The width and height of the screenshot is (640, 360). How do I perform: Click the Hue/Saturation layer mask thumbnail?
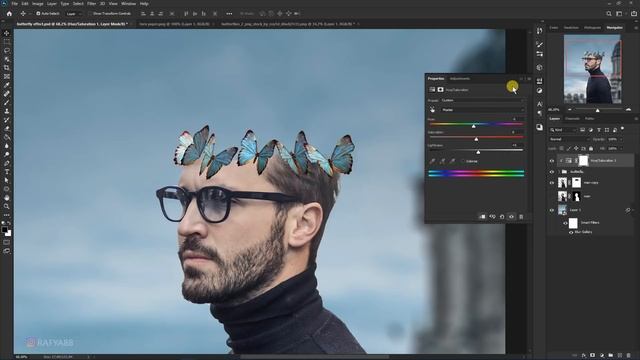[583, 161]
